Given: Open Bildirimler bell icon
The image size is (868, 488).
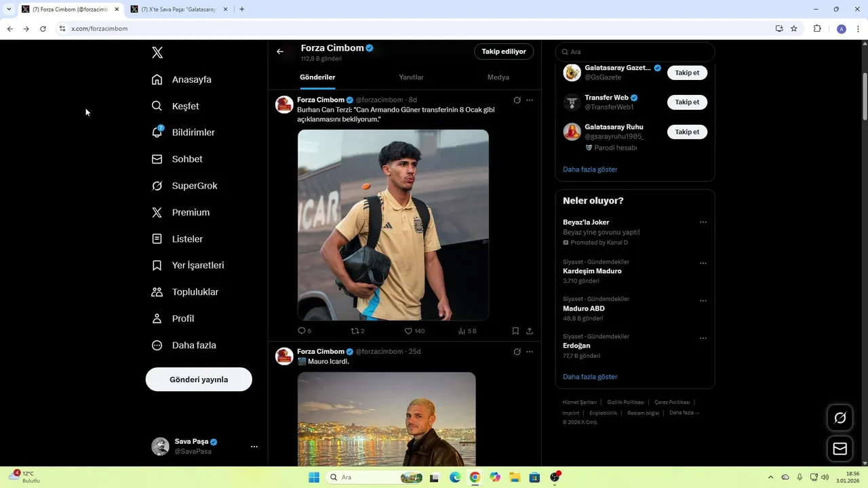Looking at the screenshot, I should (x=157, y=132).
